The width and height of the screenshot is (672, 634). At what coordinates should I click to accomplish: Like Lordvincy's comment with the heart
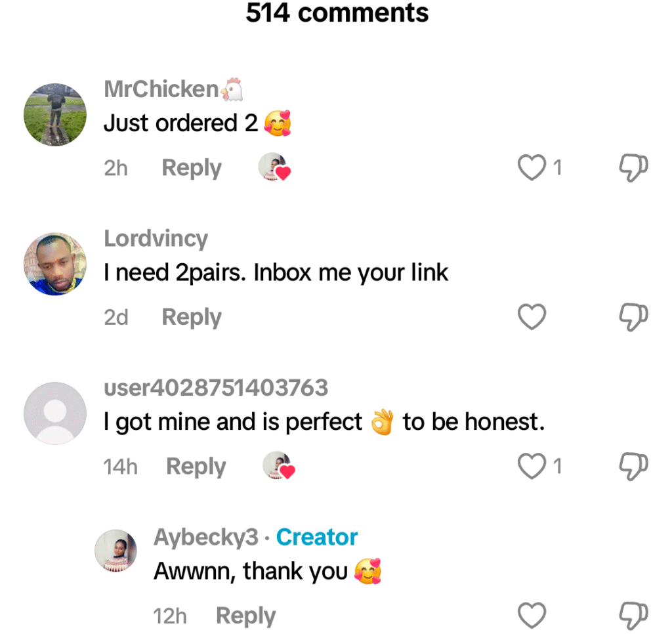click(532, 317)
